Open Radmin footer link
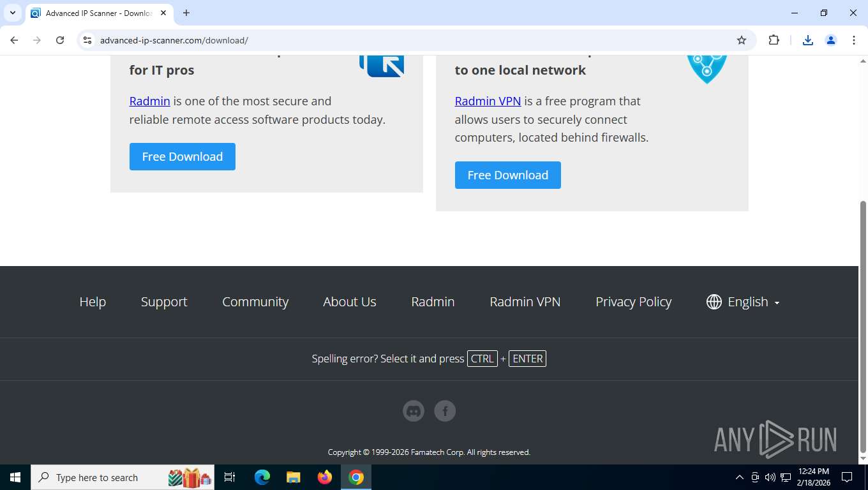 pos(433,302)
